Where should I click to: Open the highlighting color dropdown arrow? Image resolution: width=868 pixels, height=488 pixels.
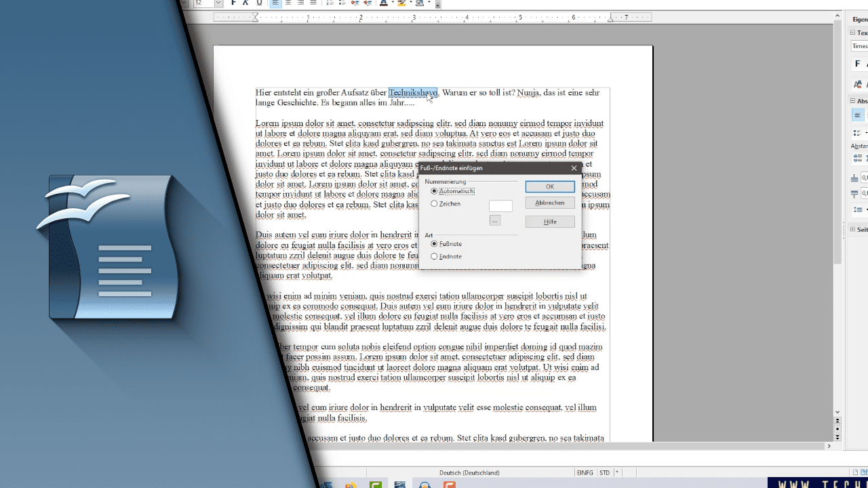click(x=411, y=3)
